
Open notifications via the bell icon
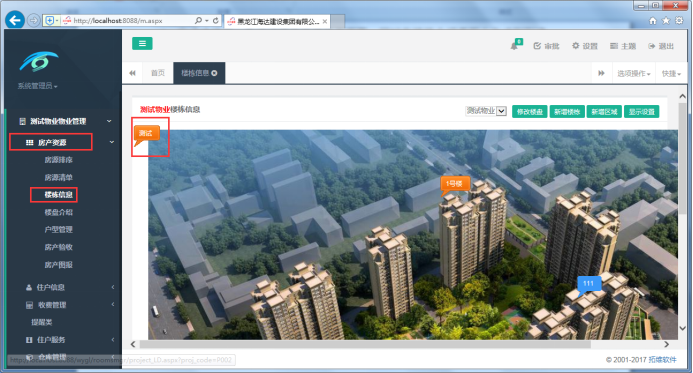click(515, 45)
